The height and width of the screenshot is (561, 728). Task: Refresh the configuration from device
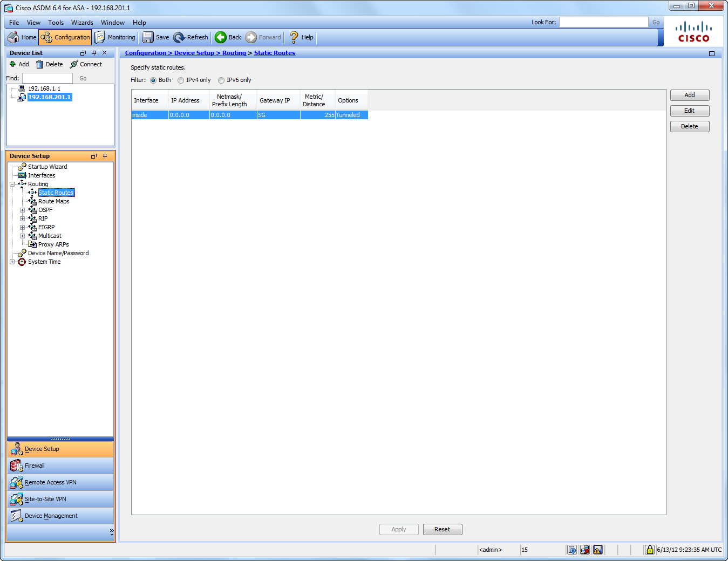[x=191, y=37]
